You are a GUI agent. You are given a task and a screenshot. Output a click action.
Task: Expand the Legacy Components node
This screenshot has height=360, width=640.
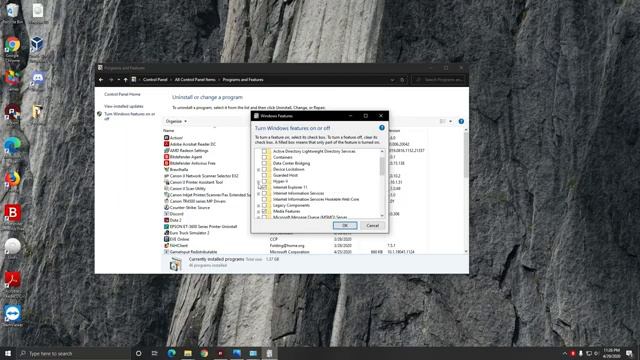pos(258,206)
